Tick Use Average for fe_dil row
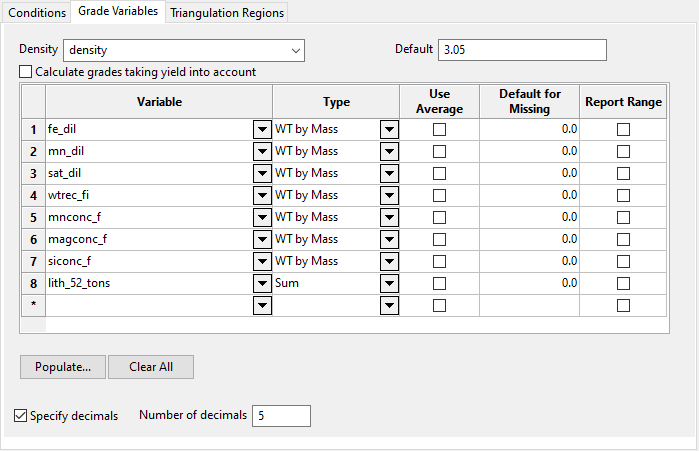 coord(439,129)
